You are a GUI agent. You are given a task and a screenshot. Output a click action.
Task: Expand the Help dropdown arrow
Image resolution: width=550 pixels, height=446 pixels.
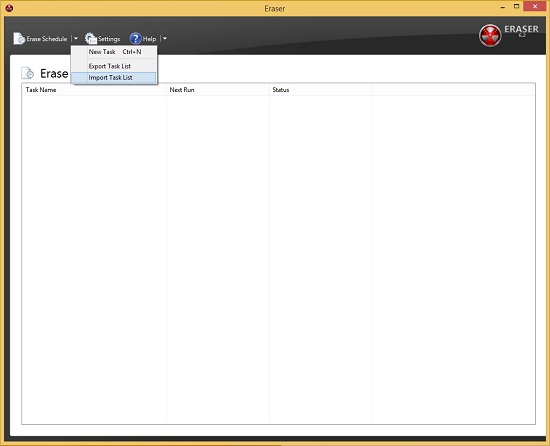coord(165,39)
